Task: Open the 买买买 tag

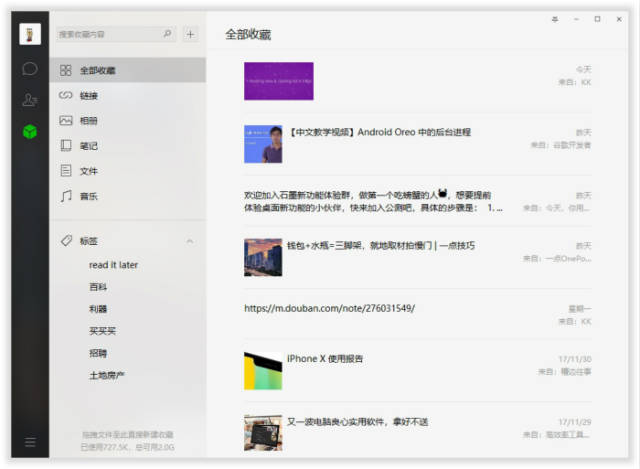Action: click(102, 331)
